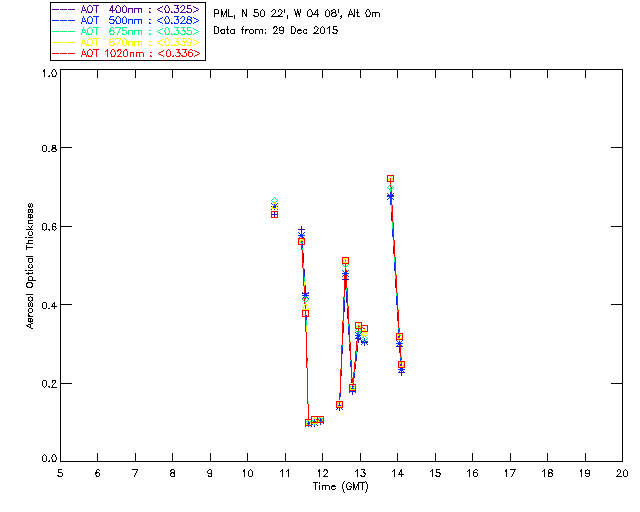Screen dimensions: 640x512
Task: Click the 13 tick label on time axis
Action: 360,473
